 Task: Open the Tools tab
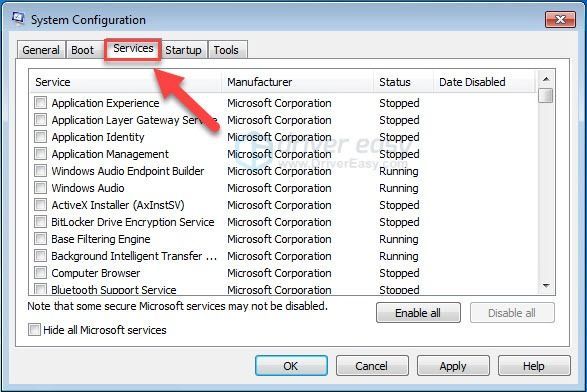tap(227, 50)
